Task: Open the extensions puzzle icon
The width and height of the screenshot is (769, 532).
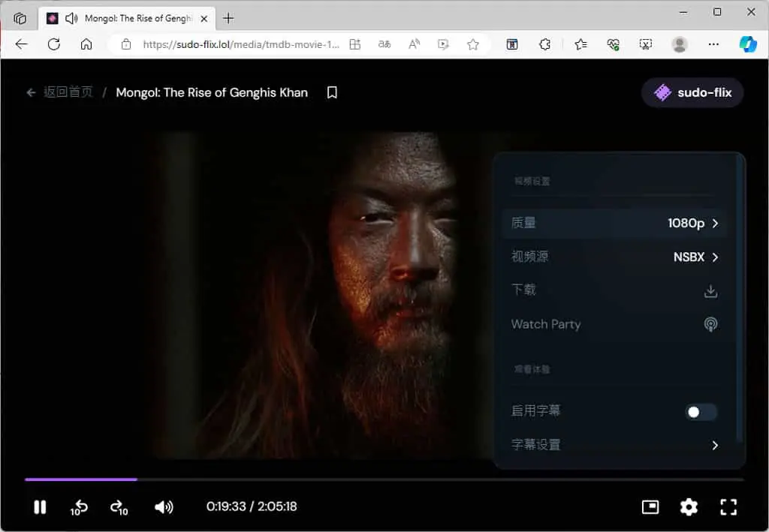Action: [545, 44]
